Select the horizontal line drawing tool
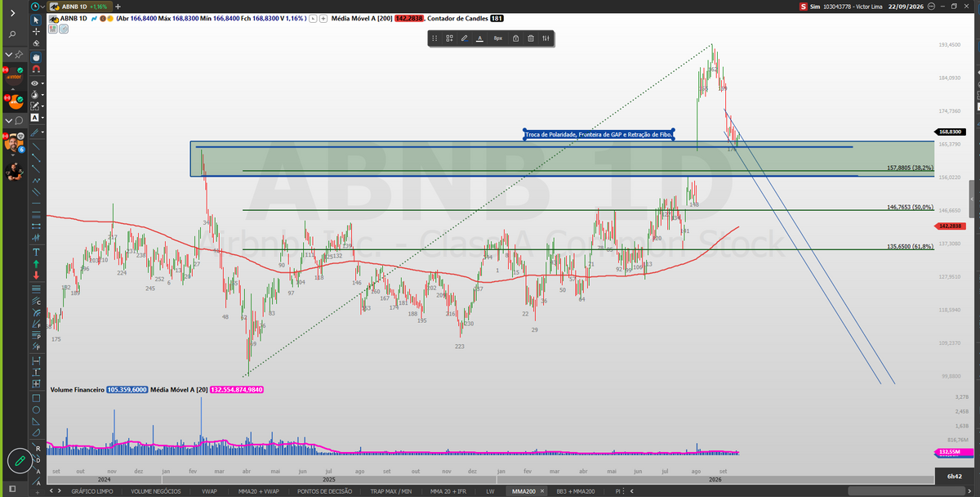Image resolution: width=980 pixels, height=497 pixels. [x=36, y=204]
